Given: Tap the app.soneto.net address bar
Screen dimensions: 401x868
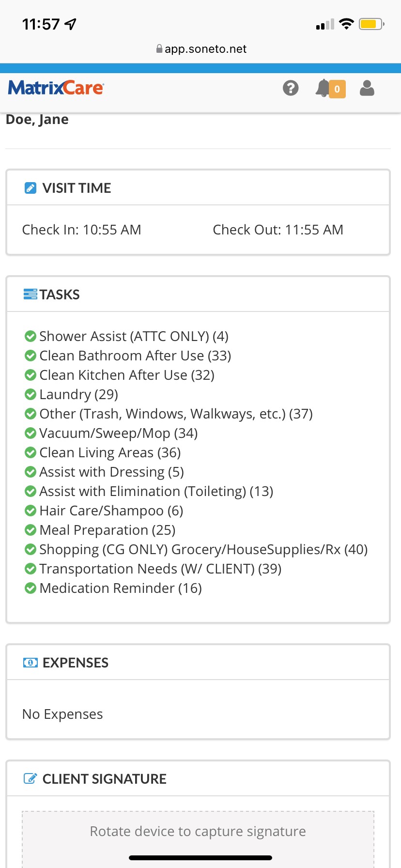Looking at the screenshot, I should (200, 49).
